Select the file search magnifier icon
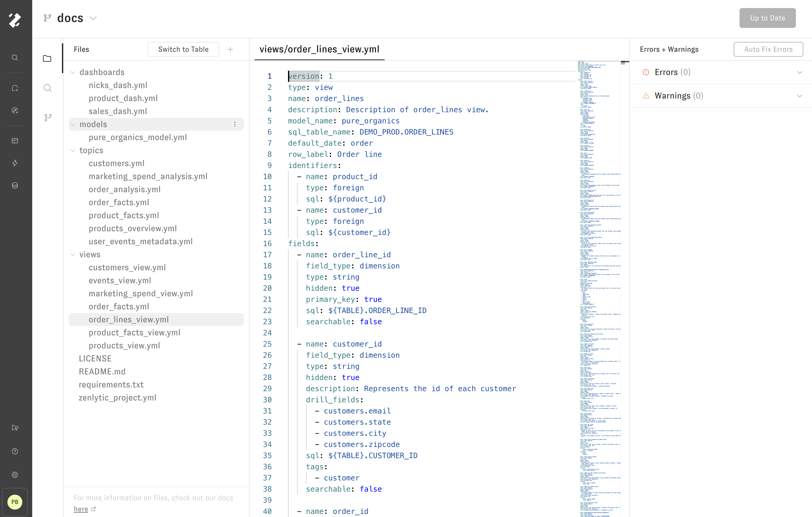Viewport: 812px width, 517px height. (48, 88)
